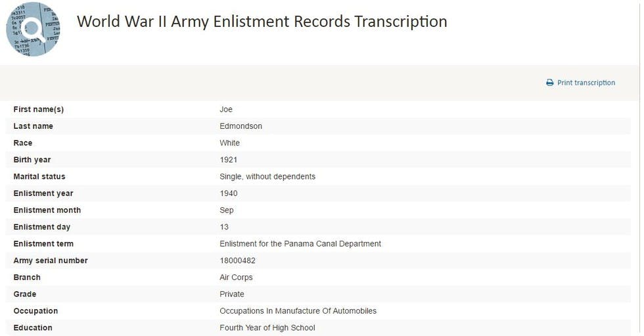
Task: Select the enlistment year value 1940
Action: click(x=229, y=194)
